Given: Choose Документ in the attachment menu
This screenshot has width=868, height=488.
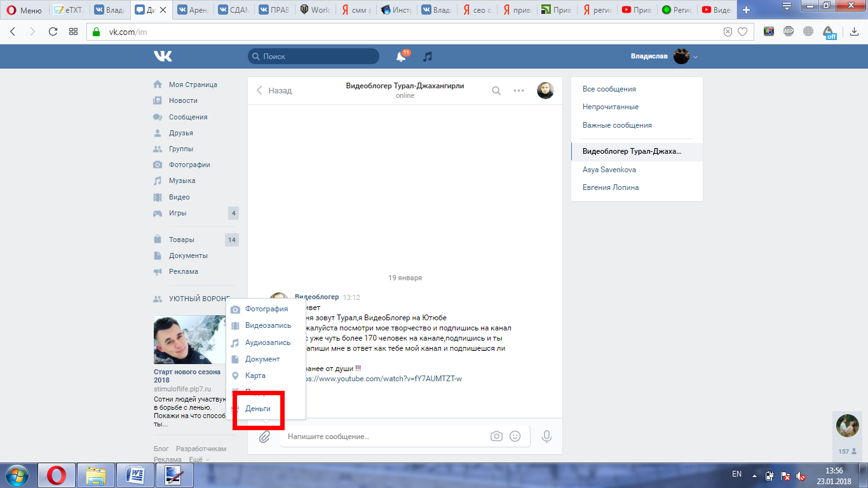Looking at the screenshot, I should pos(262,359).
